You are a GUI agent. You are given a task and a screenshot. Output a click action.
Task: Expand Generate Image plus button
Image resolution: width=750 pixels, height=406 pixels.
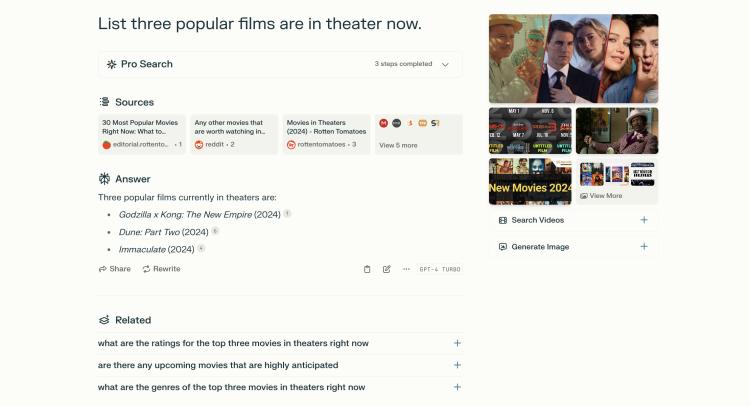[x=644, y=247]
